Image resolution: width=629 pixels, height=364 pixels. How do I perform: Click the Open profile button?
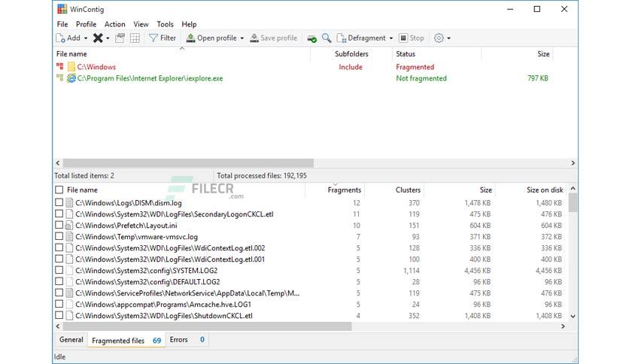tap(212, 38)
